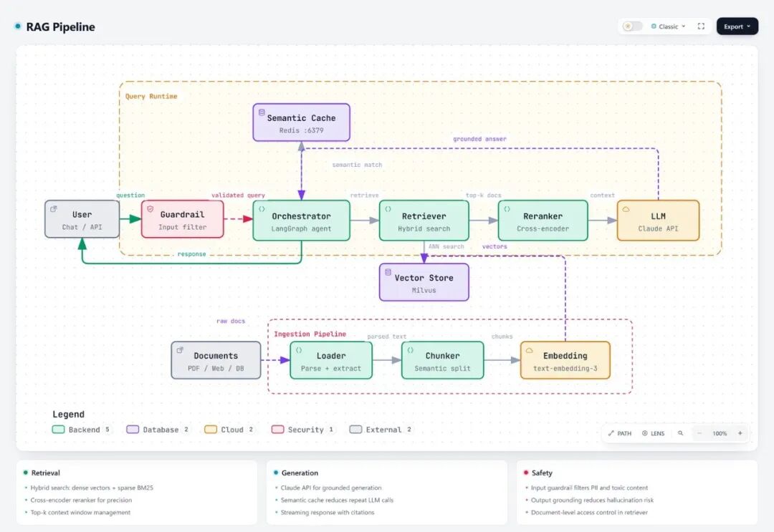Click the database icon on Vector Store node

(x=388, y=272)
